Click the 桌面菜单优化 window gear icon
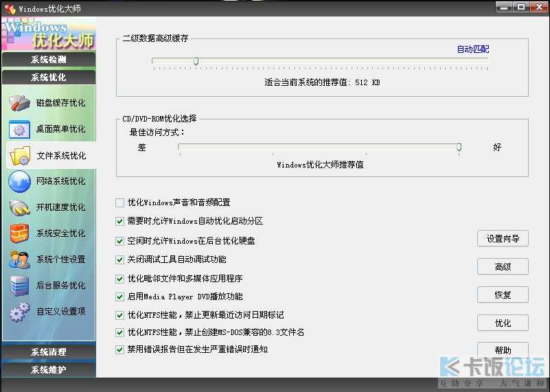 tap(19, 129)
